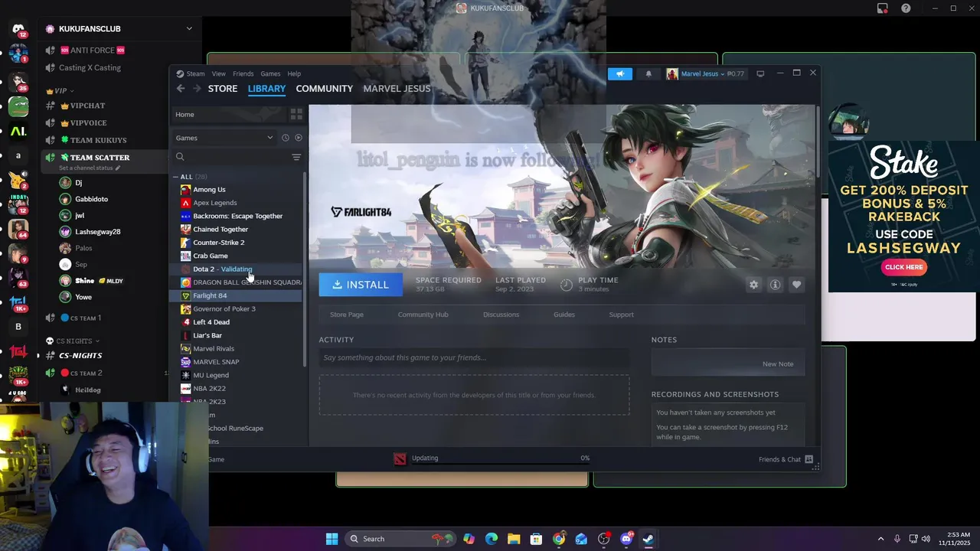Select Left 4 Dead in library
Viewport: 980px width, 551px height.
click(x=211, y=322)
